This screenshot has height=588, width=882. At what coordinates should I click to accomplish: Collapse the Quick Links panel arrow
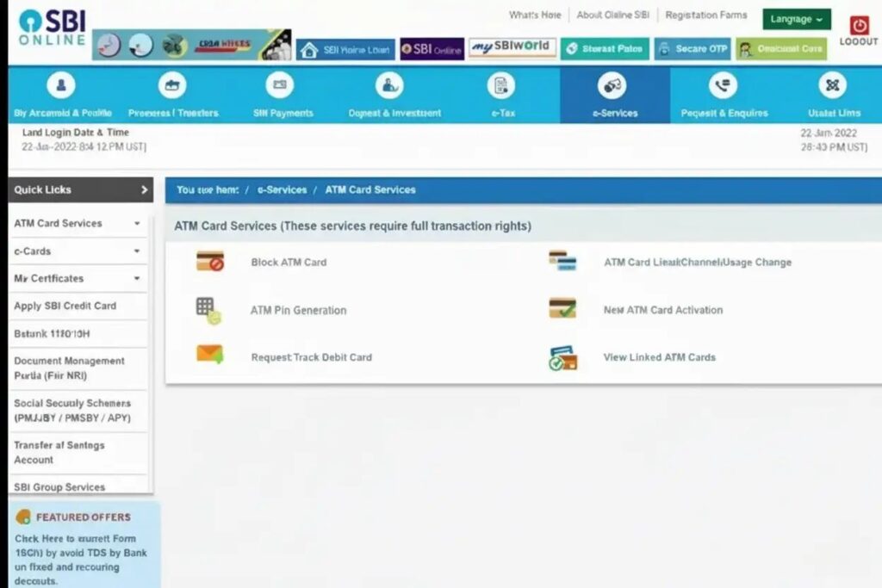[144, 190]
